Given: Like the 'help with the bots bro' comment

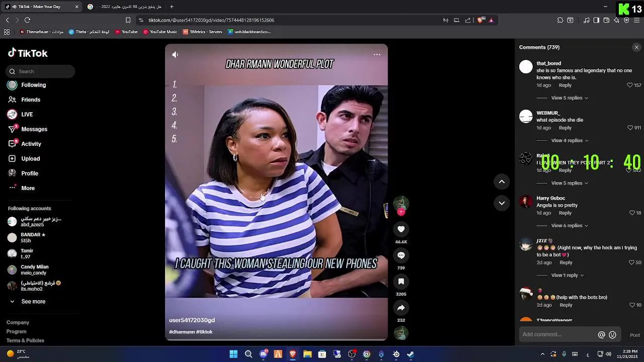Looking at the screenshot, I should click(x=632, y=305).
